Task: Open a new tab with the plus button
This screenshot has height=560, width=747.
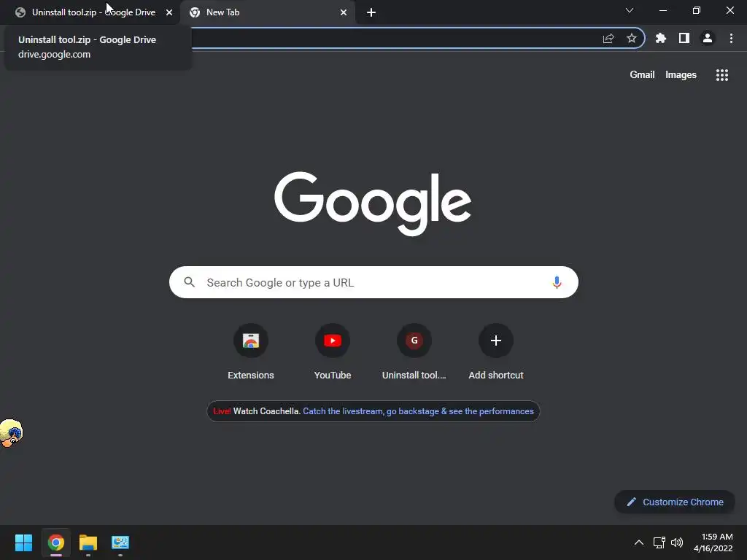Action: [371, 12]
